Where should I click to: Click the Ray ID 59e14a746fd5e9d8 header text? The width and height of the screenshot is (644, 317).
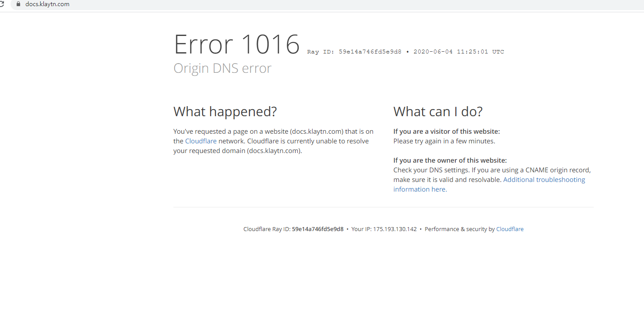(354, 52)
